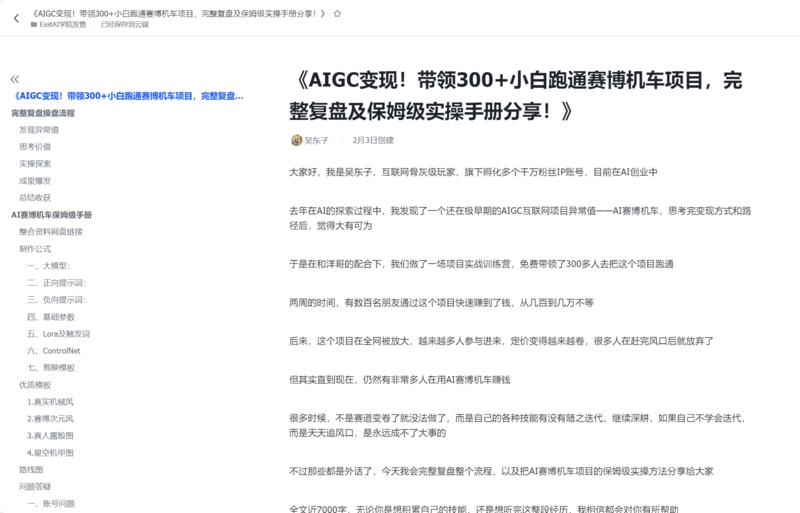Select outline entry 七、剪映模板
Viewport: 800px width, 513px height.
click(51, 368)
